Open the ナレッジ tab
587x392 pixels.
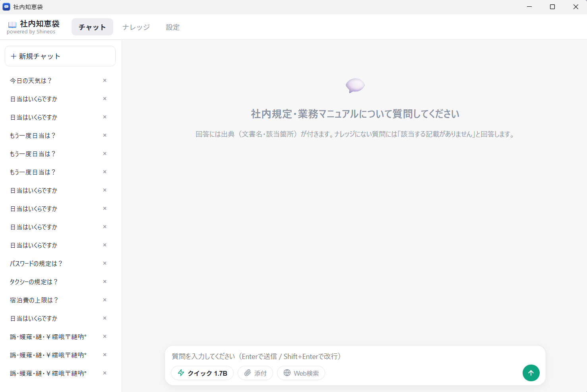tap(136, 27)
